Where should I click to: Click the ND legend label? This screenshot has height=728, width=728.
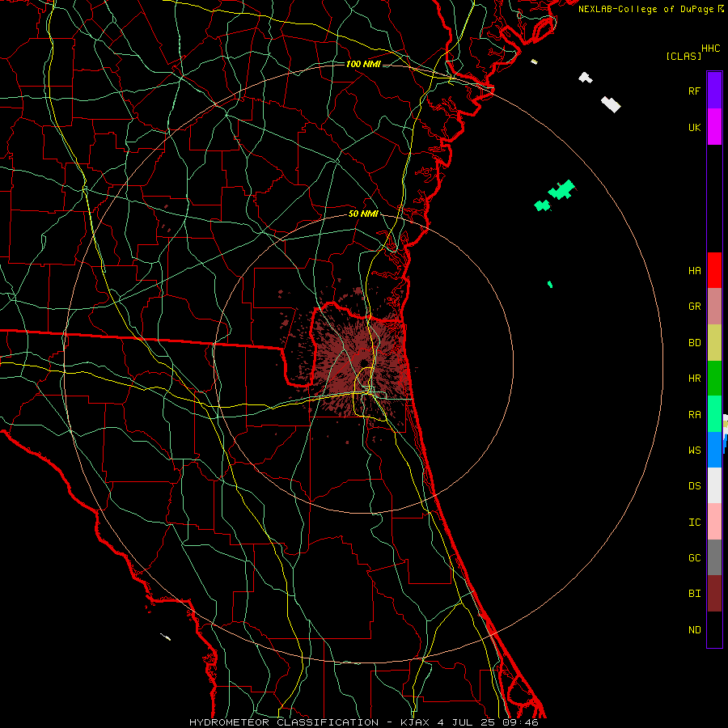pos(694,630)
